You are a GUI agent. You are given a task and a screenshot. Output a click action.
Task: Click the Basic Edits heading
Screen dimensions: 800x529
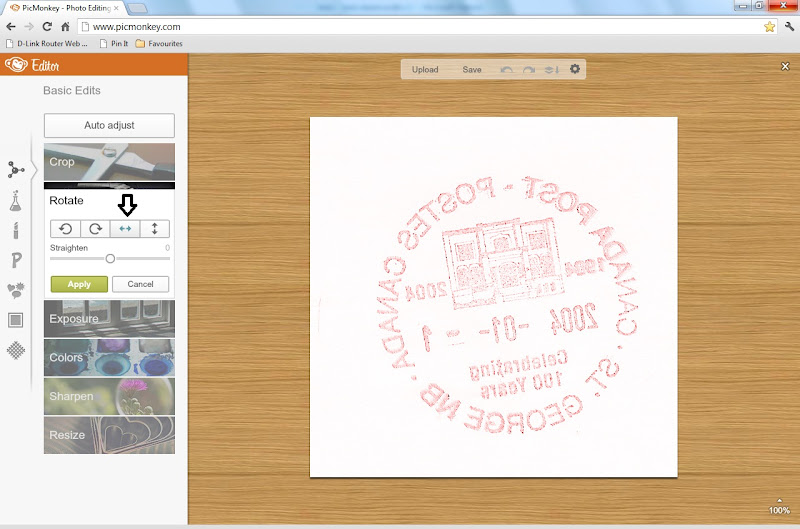(72, 90)
